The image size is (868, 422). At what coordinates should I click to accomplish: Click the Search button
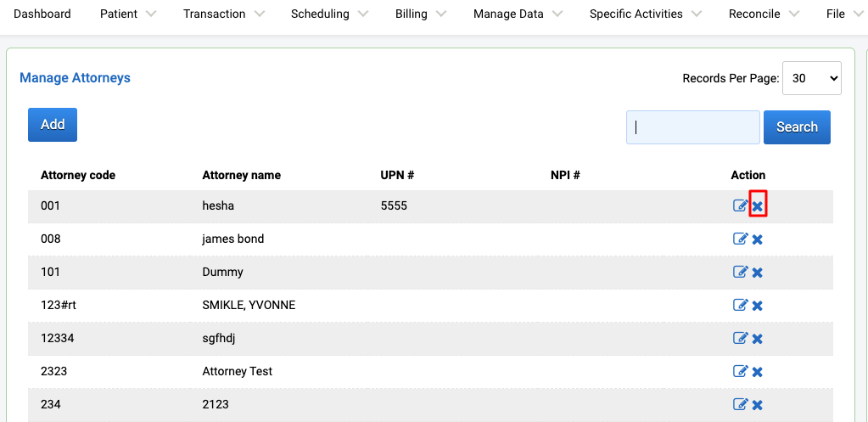pyautogui.click(x=797, y=127)
